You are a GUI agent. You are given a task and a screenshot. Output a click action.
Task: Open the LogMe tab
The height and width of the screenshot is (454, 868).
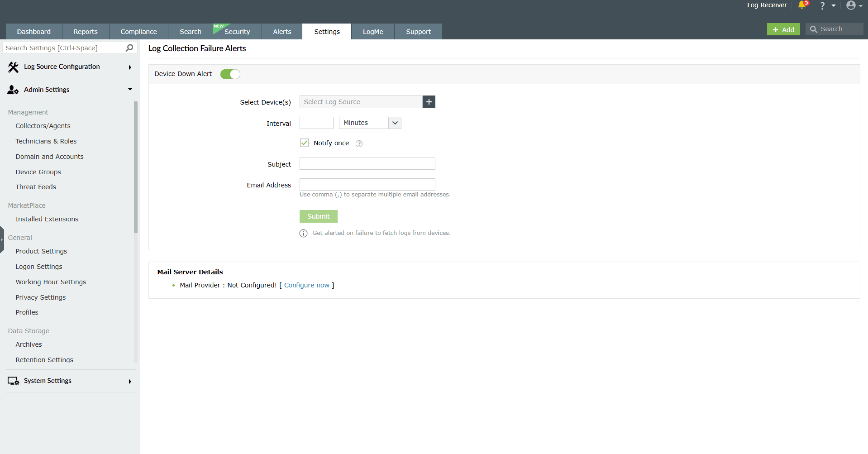click(x=373, y=32)
